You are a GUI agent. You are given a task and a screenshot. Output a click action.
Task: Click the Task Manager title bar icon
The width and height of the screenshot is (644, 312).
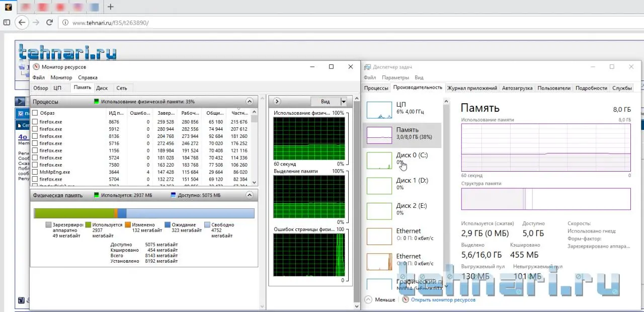tap(368, 67)
